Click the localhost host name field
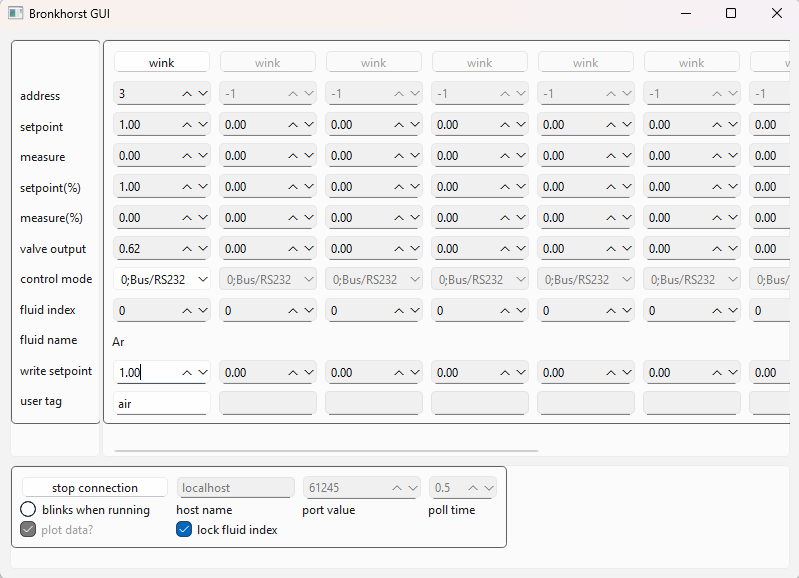This screenshot has width=799, height=578. (x=235, y=488)
